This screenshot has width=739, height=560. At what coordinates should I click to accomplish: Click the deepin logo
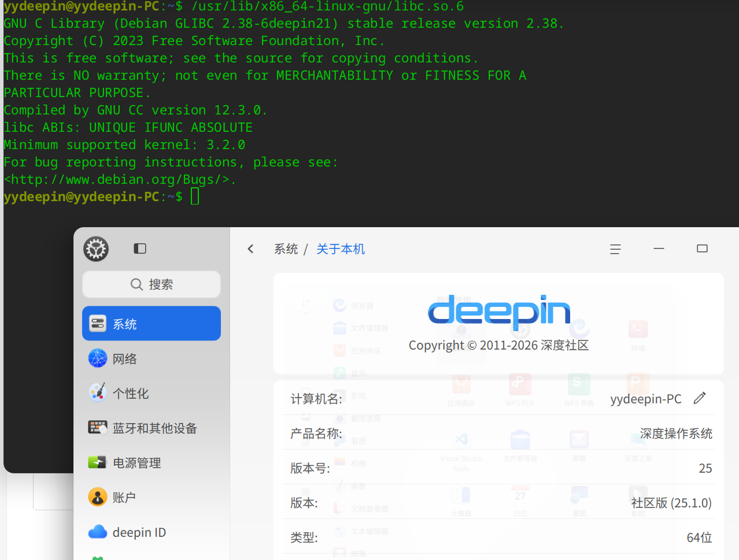point(499,312)
